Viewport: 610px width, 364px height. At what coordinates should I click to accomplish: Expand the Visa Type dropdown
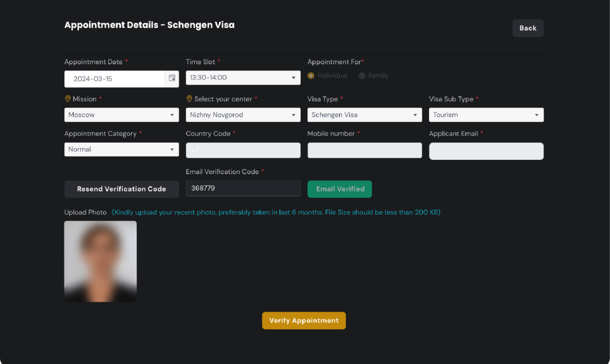(x=365, y=115)
